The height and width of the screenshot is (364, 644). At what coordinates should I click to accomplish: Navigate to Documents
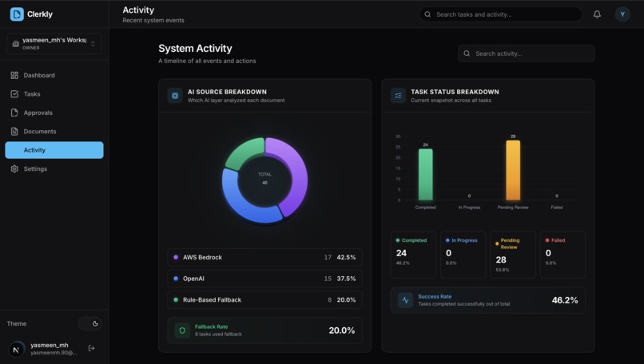pyautogui.click(x=54, y=132)
